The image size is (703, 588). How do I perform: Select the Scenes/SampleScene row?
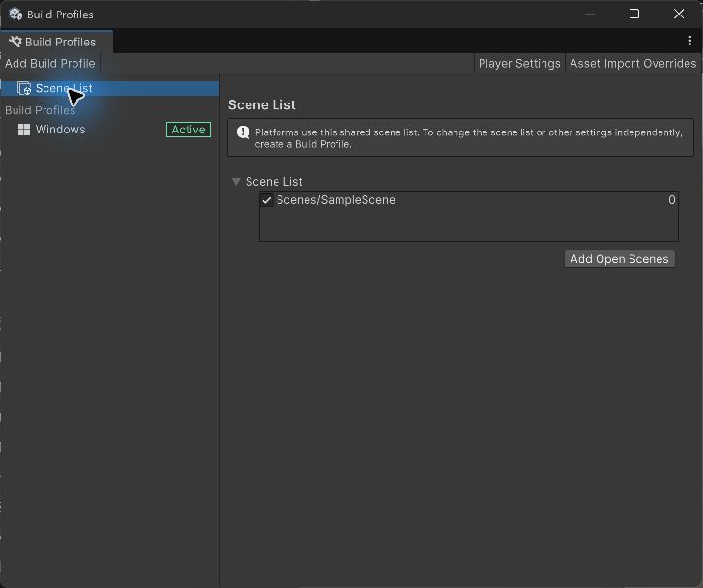click(469, 200)
